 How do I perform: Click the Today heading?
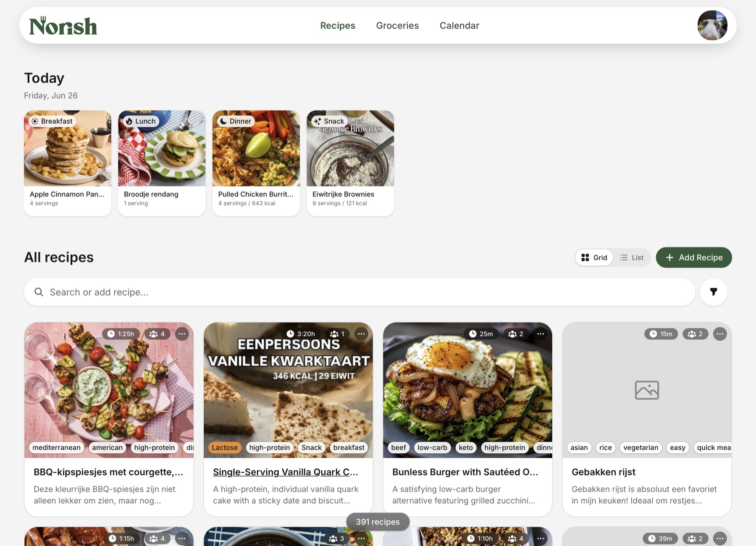(x=44, y=78)
